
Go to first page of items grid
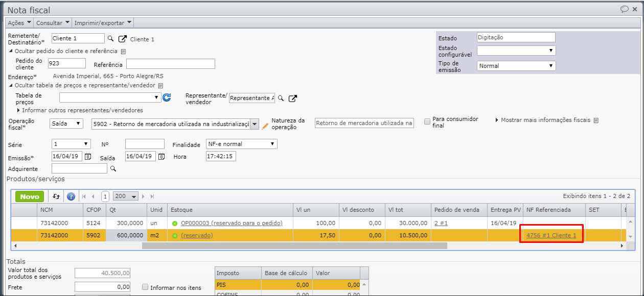tap(84, 196)
